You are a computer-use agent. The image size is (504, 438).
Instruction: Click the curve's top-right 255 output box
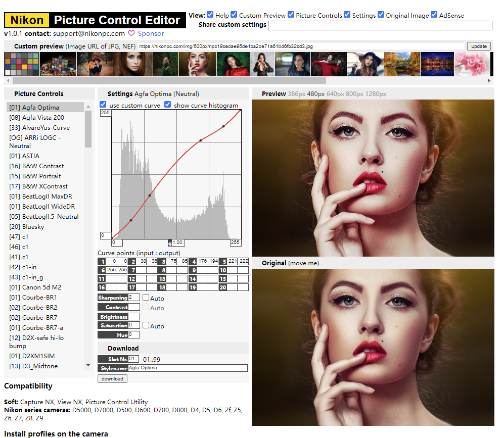click(x=106, y=113)
